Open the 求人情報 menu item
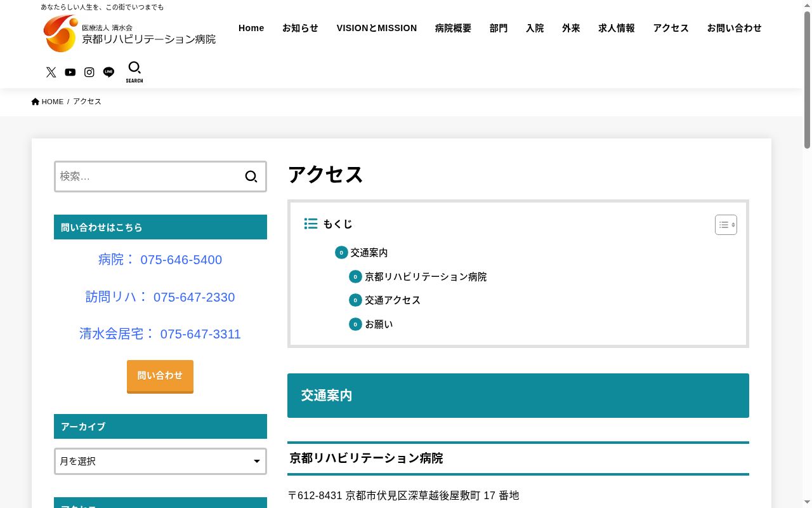 point(617,28)
